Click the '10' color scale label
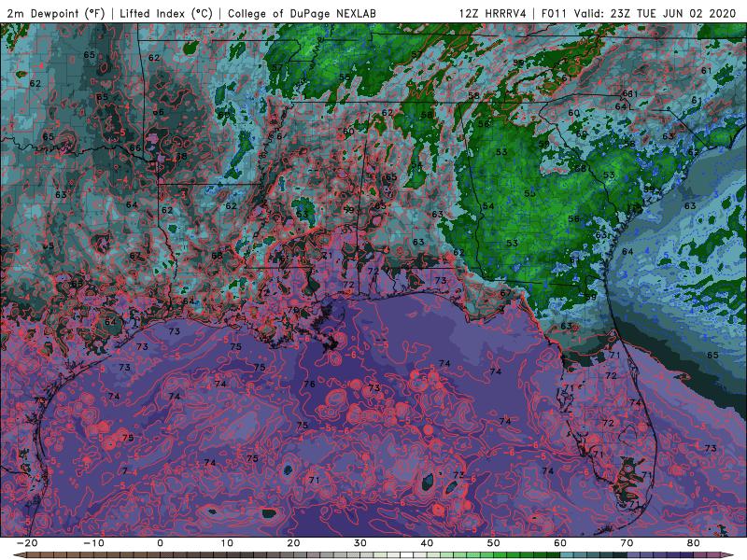This screenshot has height=560, width=747. 227,543
